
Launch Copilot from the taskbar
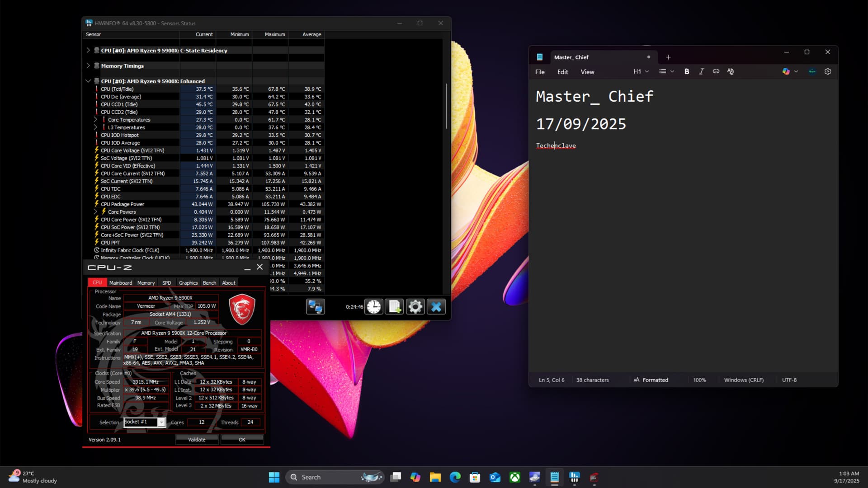(x=415, y=477)
